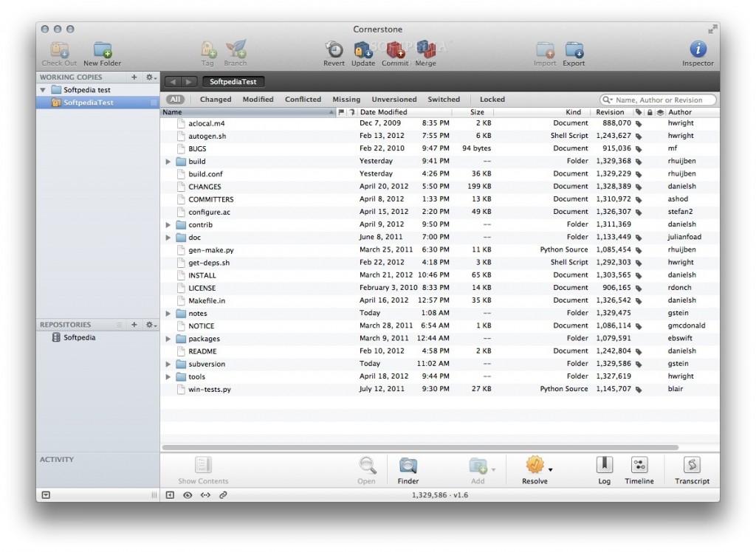Viewport: 756px width, 552px height.
Task: Expand the doc folder
Action: (168, 238)
